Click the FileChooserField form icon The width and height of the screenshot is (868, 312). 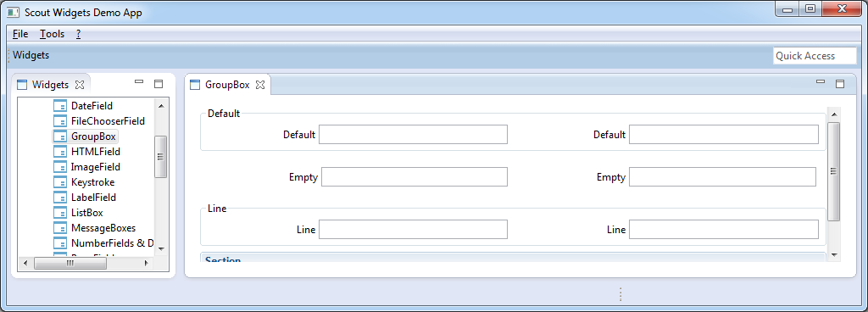(60, 120)
